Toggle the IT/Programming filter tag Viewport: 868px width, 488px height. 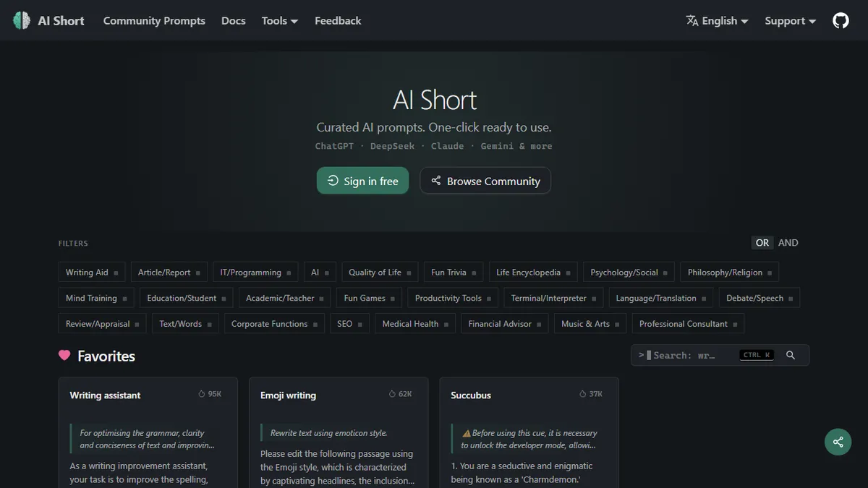click(x=255, y=273)
